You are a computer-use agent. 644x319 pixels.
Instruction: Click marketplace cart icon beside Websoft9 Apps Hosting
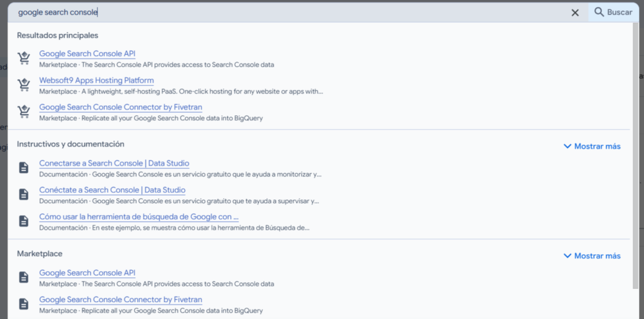tap(24, 85)
